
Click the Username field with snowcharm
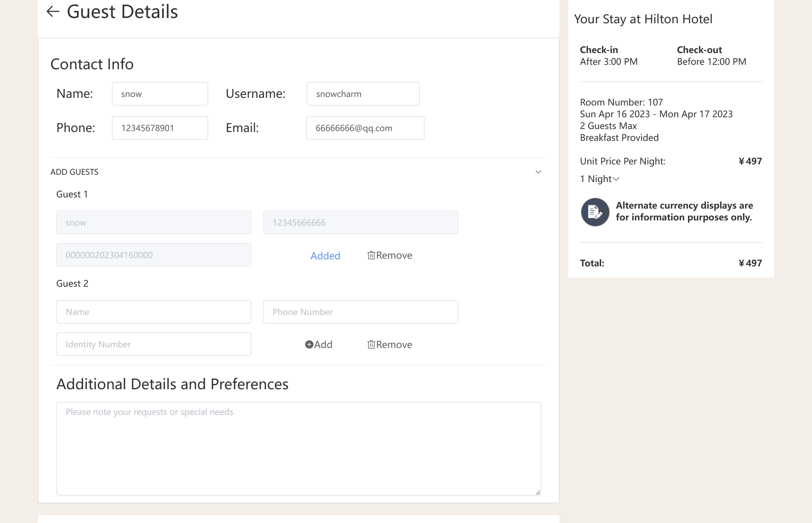coord(363,94)
